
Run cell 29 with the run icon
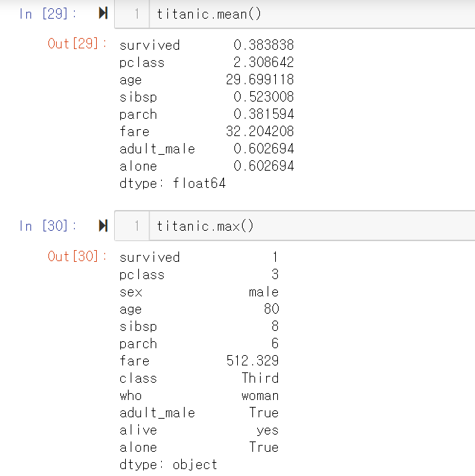(x=103, y=13)
